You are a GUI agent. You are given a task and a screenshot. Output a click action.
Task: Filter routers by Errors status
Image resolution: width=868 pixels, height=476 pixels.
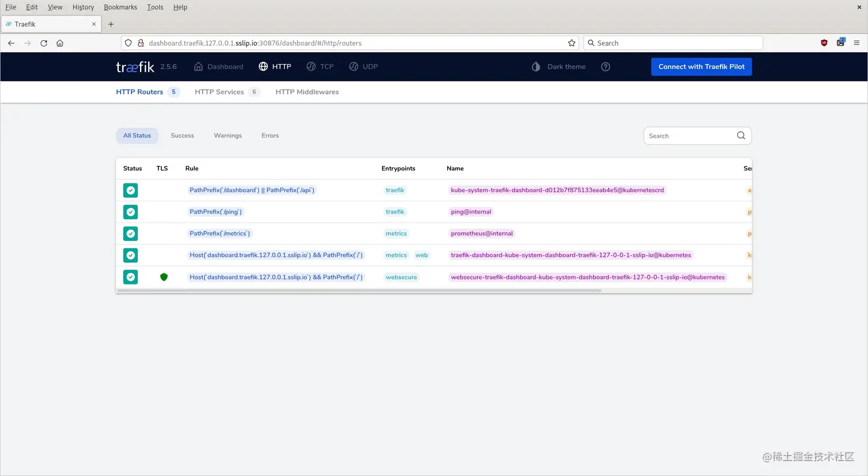pos(270,135)
